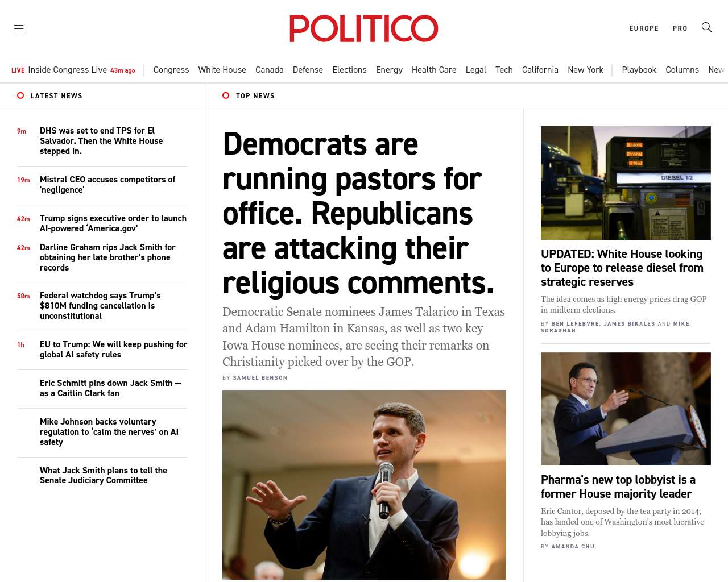
Task: Open the hamburger menu icon
Action: click(x=19, y=28)
